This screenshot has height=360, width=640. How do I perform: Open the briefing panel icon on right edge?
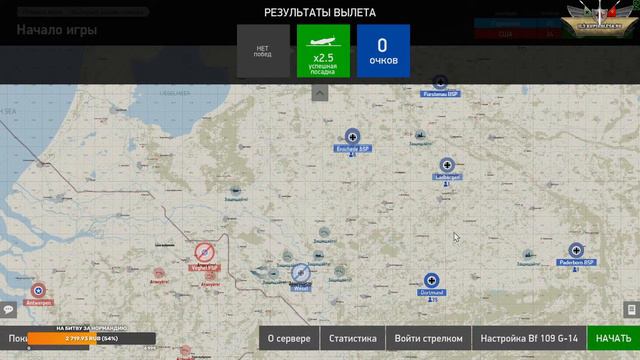[631, 309]
